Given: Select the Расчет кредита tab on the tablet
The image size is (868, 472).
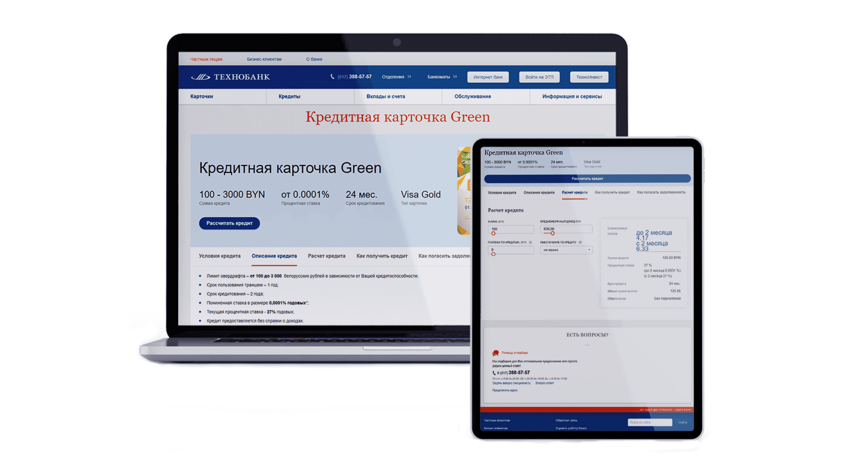Looking at the screenshot, I should (x=575, y=193).
